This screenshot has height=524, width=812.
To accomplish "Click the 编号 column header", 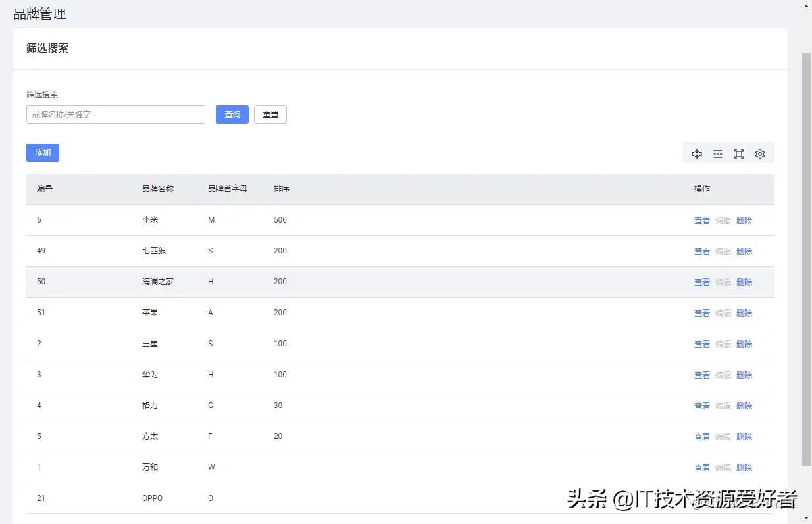I will click(45, 189).
